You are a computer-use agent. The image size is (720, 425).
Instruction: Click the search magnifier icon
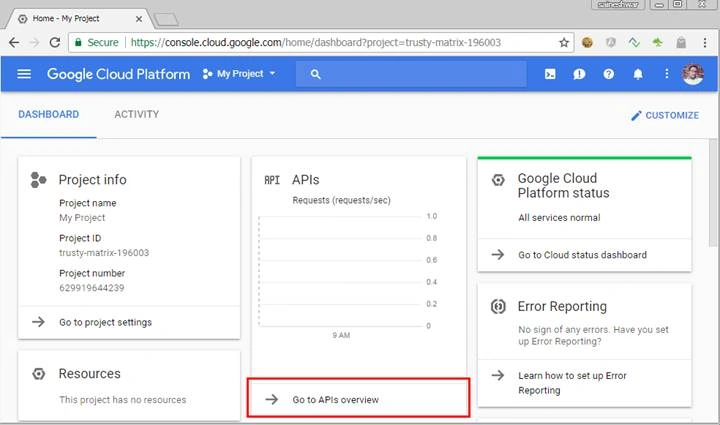315,74
